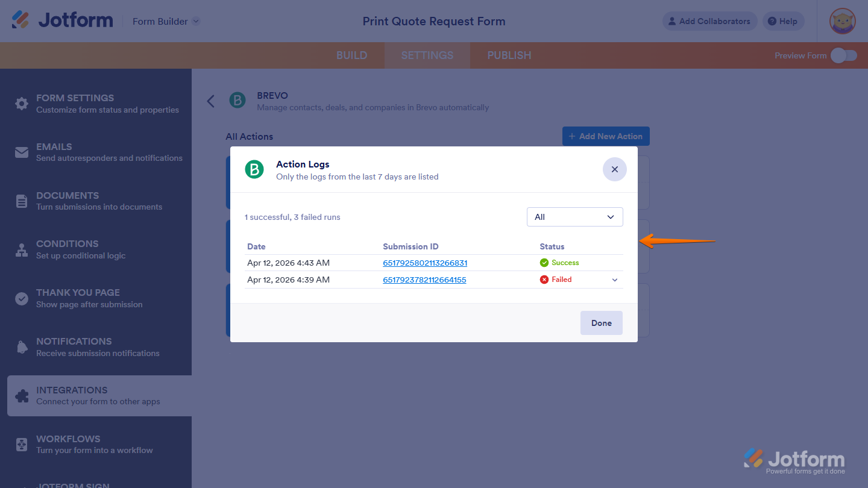The image size is (868, 488).
Task: Click the Done button
Action: click(x=601, y=322)
